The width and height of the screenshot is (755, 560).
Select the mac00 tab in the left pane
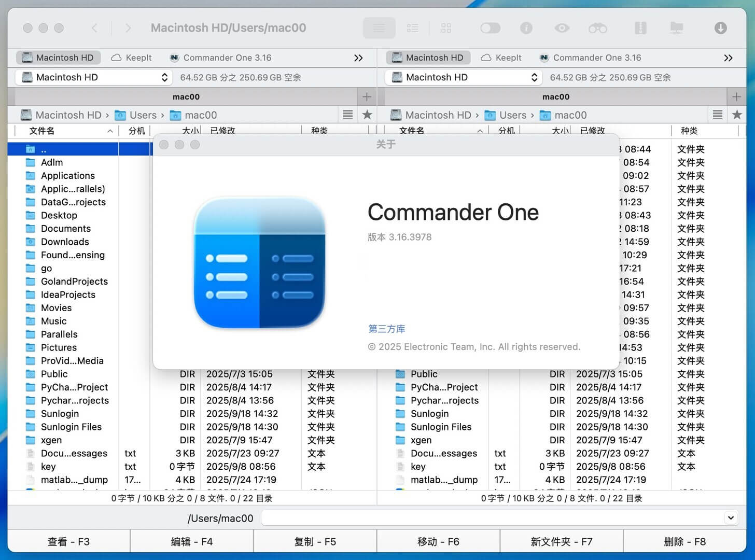(x=187, y=96)
